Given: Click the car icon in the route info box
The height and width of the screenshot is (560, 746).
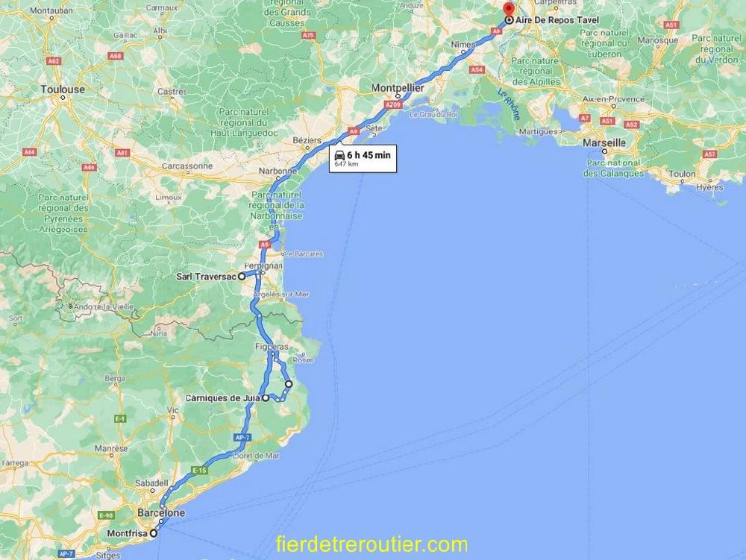Looking at the screenshot, I should tap(339, 155).
